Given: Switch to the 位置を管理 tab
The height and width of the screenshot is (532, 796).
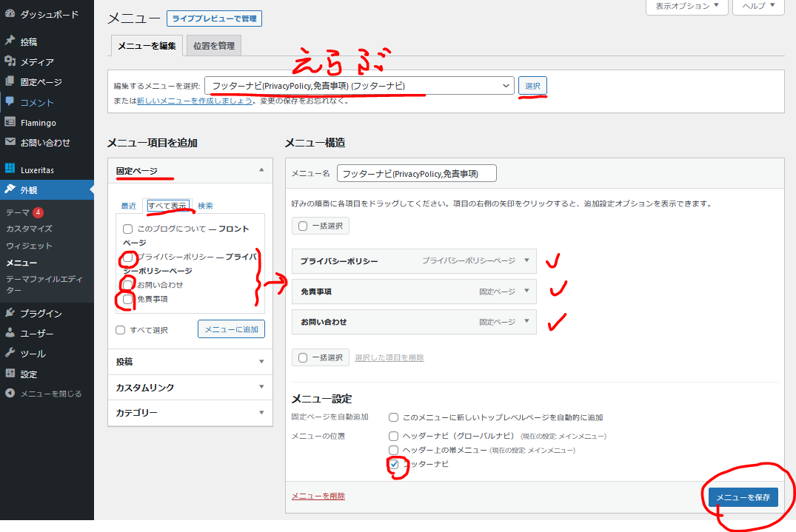Looking at the screenshot, I should pos(213,46).
